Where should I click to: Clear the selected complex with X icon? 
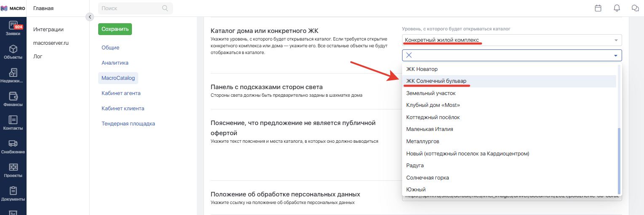[x=409, y=55]
